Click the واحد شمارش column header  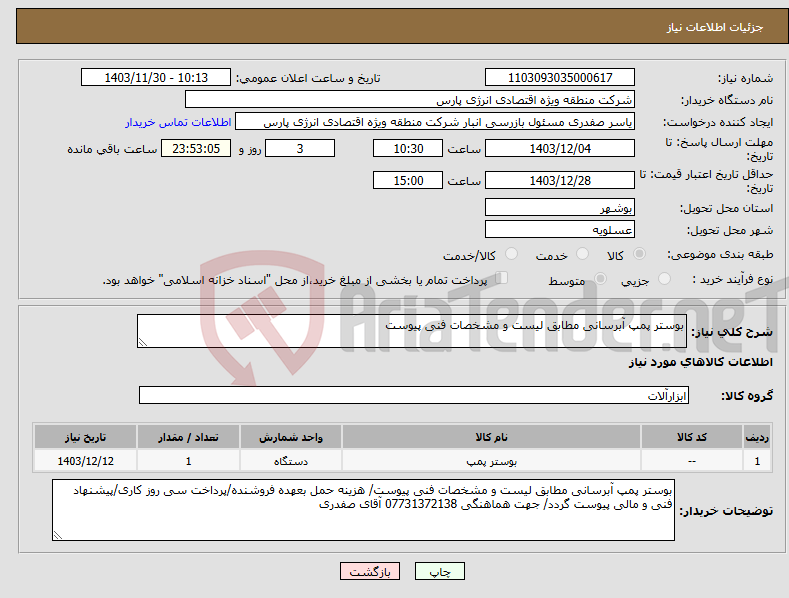291,437
